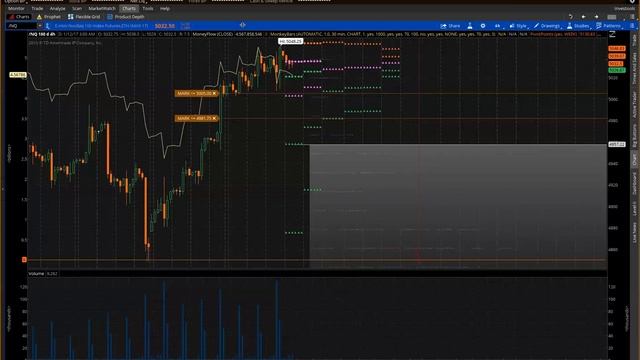640x360 pixels.
Task: Open the Studies dropdown
Action: (579, 26)
